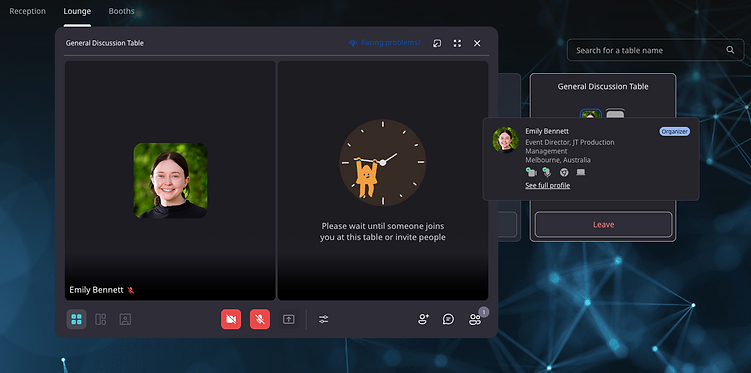Switch to the Reception tab
The image size is (751, 373).
coord(28,11)
